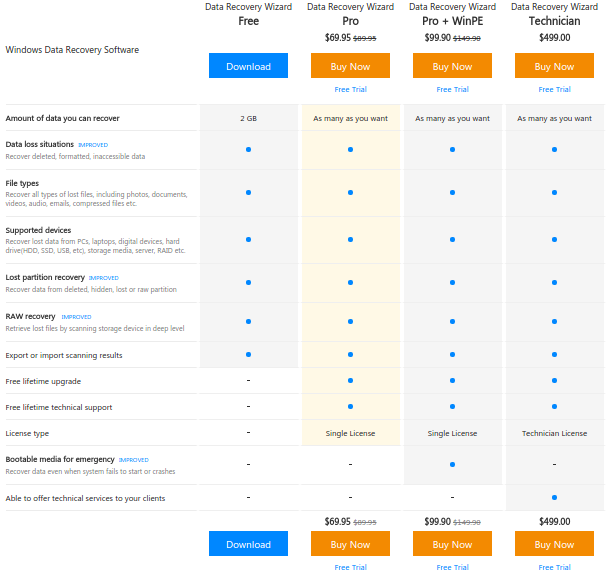
Task: Click the Data Recovery Wizard Technician heading
Action: tap(554, 14)
